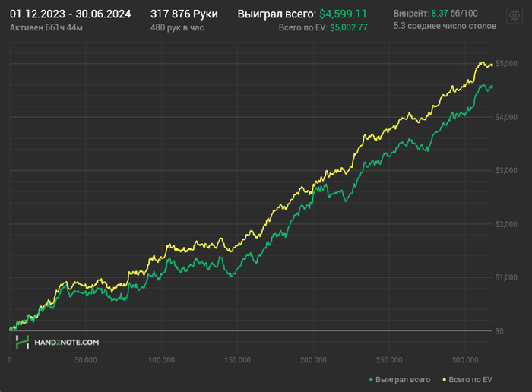Click '480 рук в час' text
The width and height of the screenshot is (532, 392).
[x=177, y=27]
